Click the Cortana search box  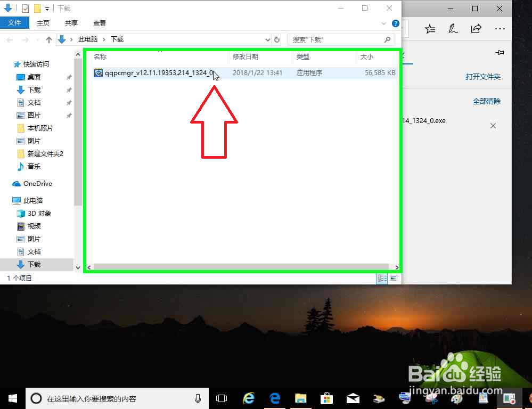[117, 398]
